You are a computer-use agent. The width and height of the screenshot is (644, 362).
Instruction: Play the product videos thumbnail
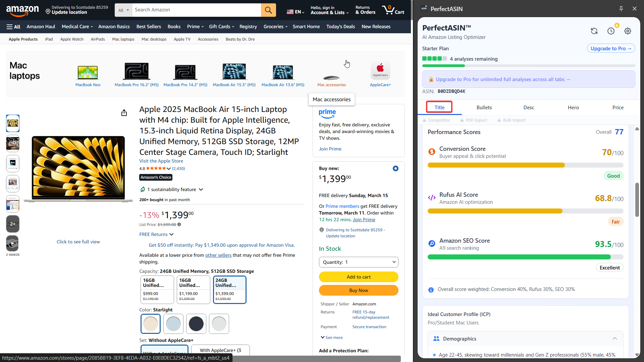tap(13, 244)
